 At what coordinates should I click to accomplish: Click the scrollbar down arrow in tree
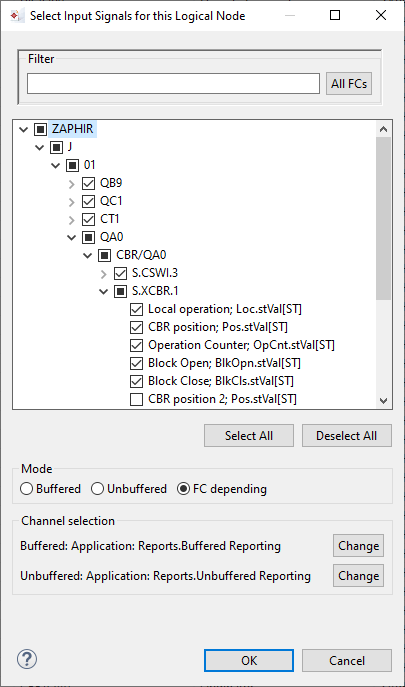(383, 400)
